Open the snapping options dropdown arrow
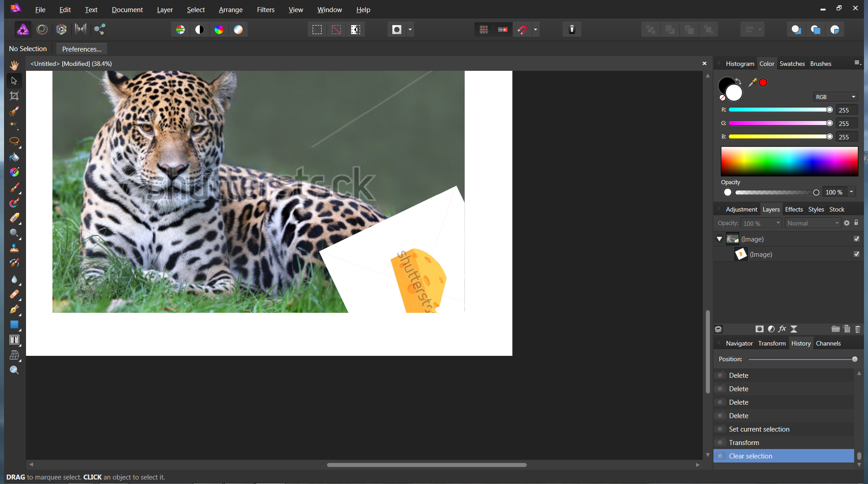 click(536, 30)
